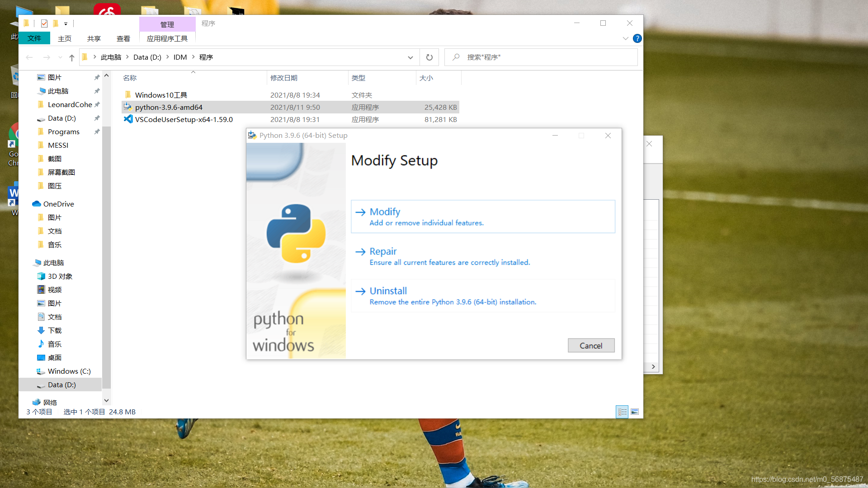
Task: Click the details view icon in the status bar
Action: 622,412
